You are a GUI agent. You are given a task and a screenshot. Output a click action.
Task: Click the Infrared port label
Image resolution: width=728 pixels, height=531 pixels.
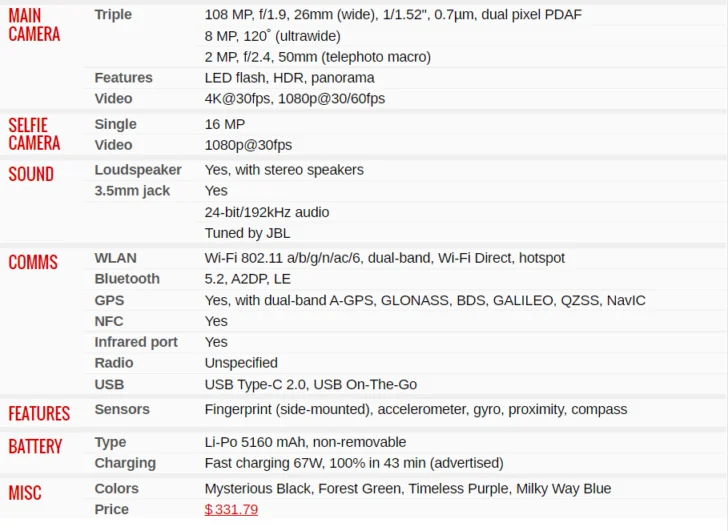click(136, 342)
